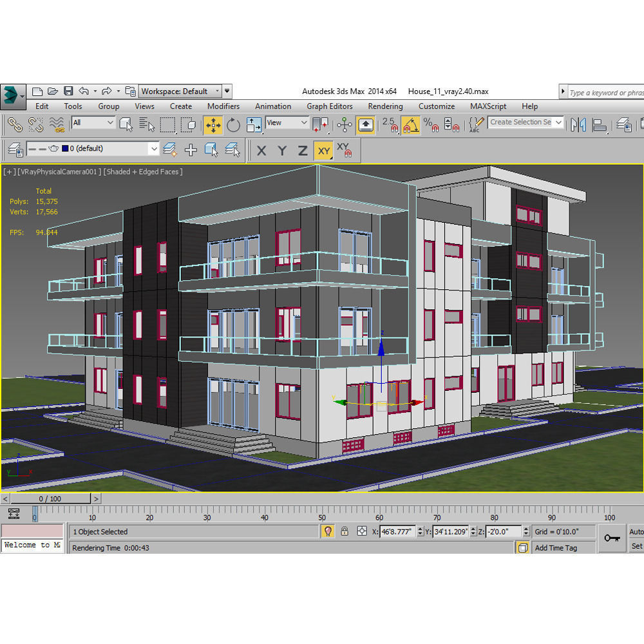Open the 0 (default) layer dropdown
This screenshot has width=644, height=644.
pyautogui.click(x=153, y=149)
